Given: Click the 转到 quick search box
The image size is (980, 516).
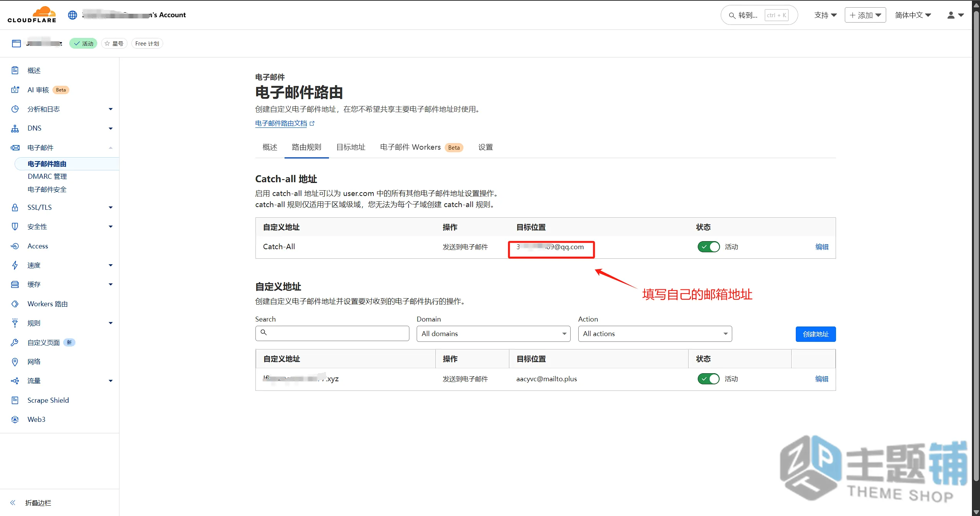Looking at the screenshot, I should (759, 15).
